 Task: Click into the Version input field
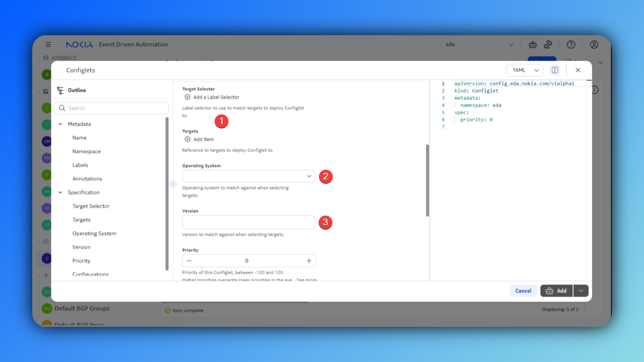(x=248, y=222)
